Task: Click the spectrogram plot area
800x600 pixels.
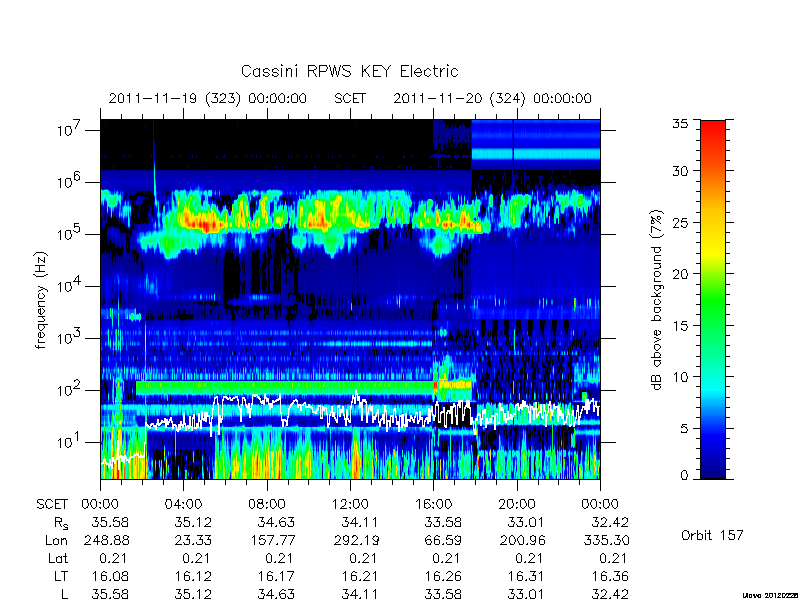Action: click(x=350, y=299)
